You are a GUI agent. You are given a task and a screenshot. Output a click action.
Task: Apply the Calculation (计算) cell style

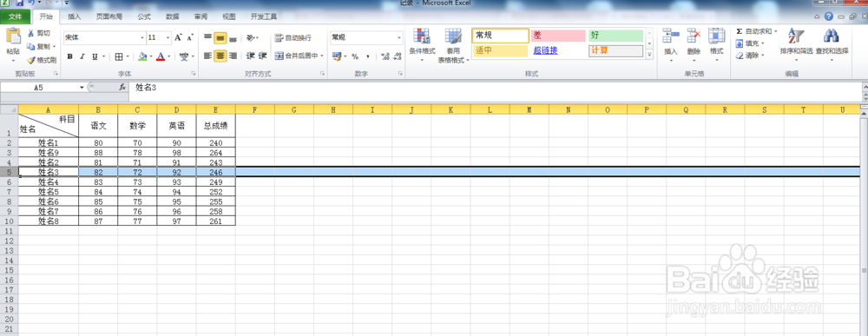pyautogui.click(x=615, y=51)
